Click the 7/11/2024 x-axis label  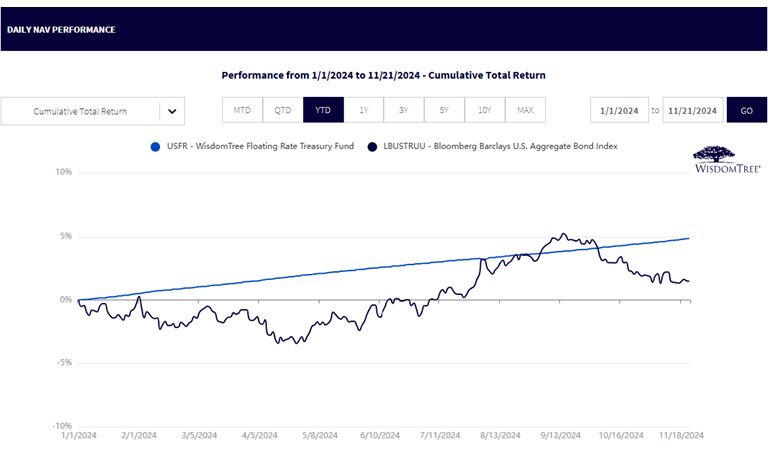pyautogui.click(x=440, y=435)
